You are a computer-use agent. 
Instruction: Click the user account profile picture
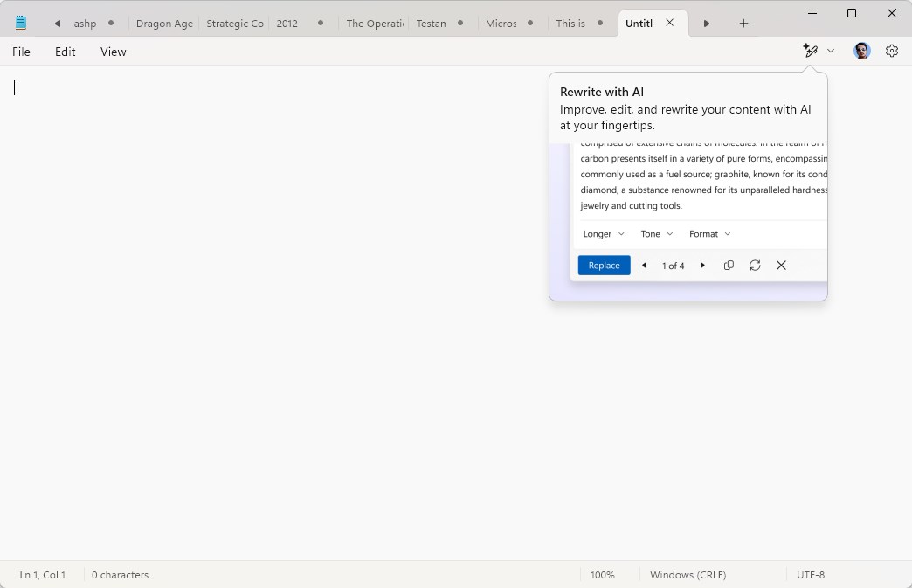861,52
